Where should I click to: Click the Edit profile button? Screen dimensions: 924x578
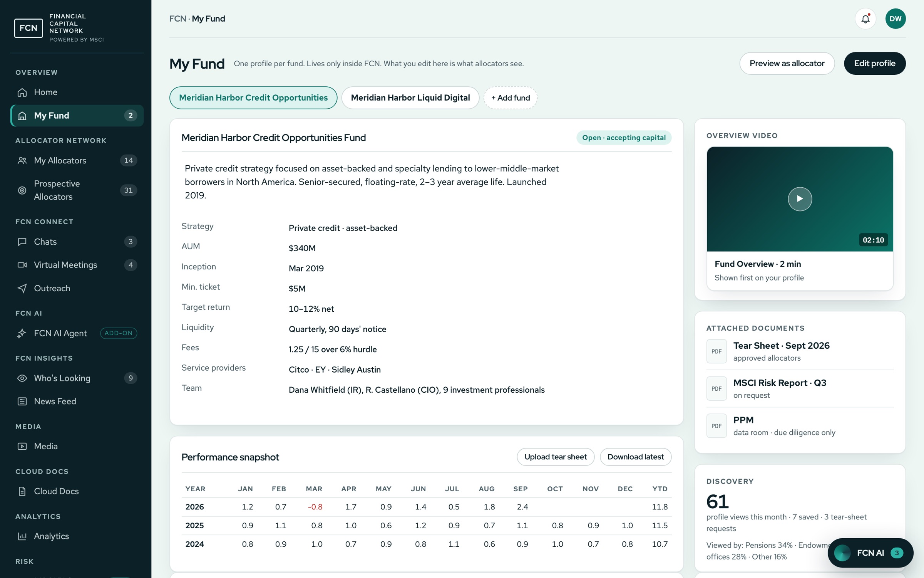(x=875, y=64)
